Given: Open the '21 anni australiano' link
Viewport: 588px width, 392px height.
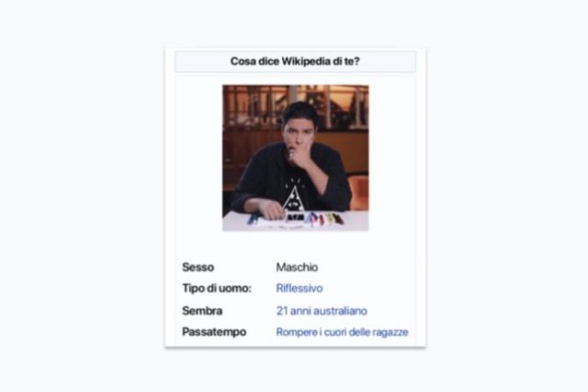Looking at the screenshot, I should pos(322,311).
